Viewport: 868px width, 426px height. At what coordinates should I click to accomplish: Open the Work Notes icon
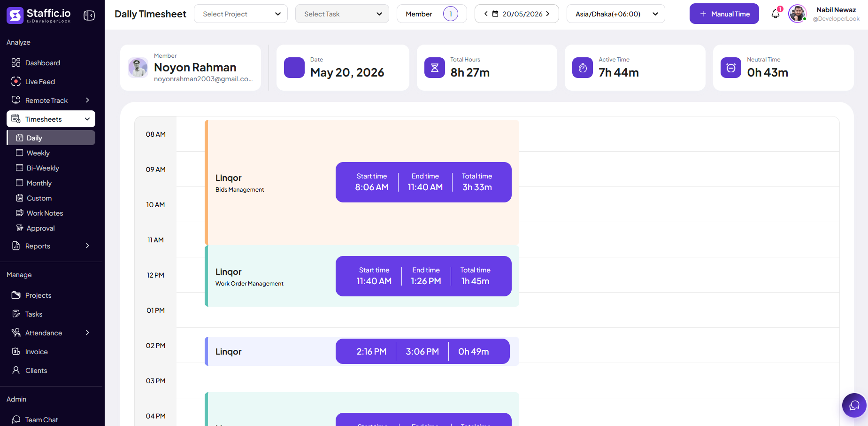20,213
